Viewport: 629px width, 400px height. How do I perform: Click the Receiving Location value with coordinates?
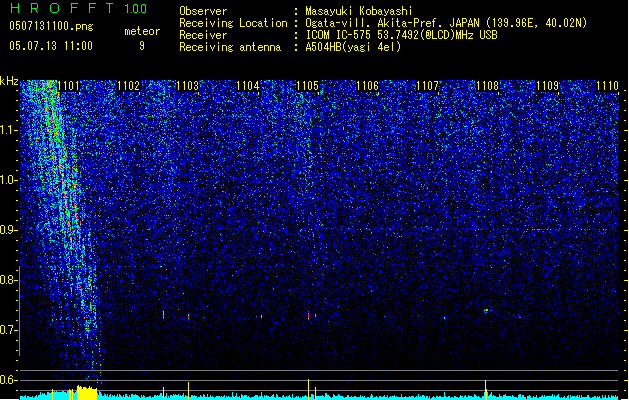point(446,23)
